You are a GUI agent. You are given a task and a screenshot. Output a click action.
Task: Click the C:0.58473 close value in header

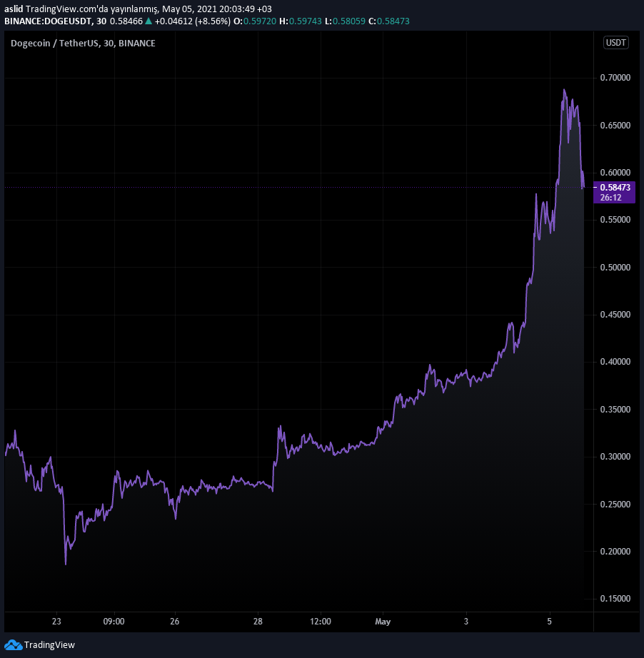(389, 21)
